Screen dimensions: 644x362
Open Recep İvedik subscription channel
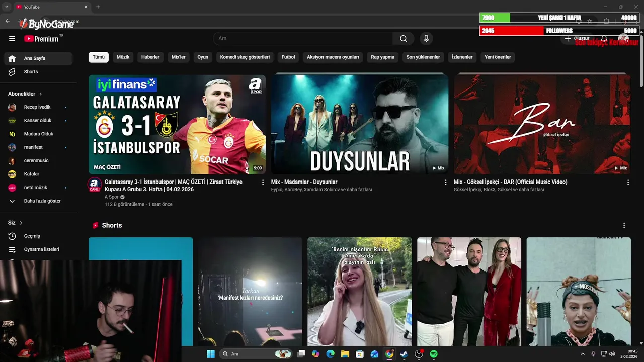pos(38,107)
